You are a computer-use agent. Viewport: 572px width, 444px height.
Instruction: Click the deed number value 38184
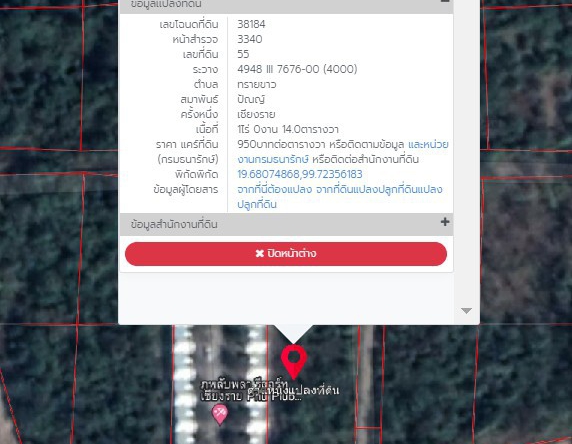(251, 24)
